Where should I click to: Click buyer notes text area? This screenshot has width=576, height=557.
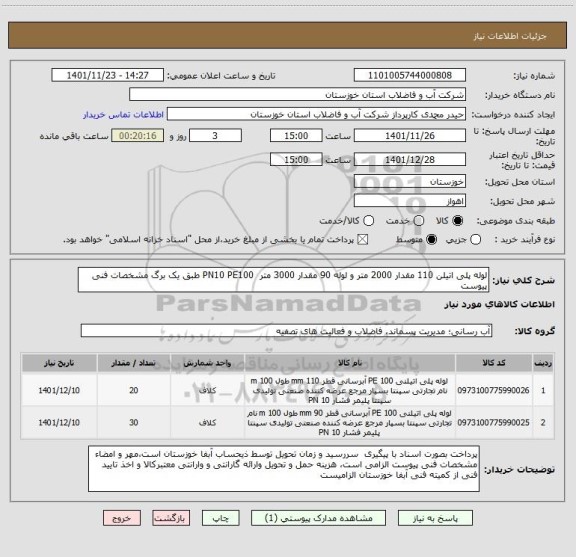point(284,469)
